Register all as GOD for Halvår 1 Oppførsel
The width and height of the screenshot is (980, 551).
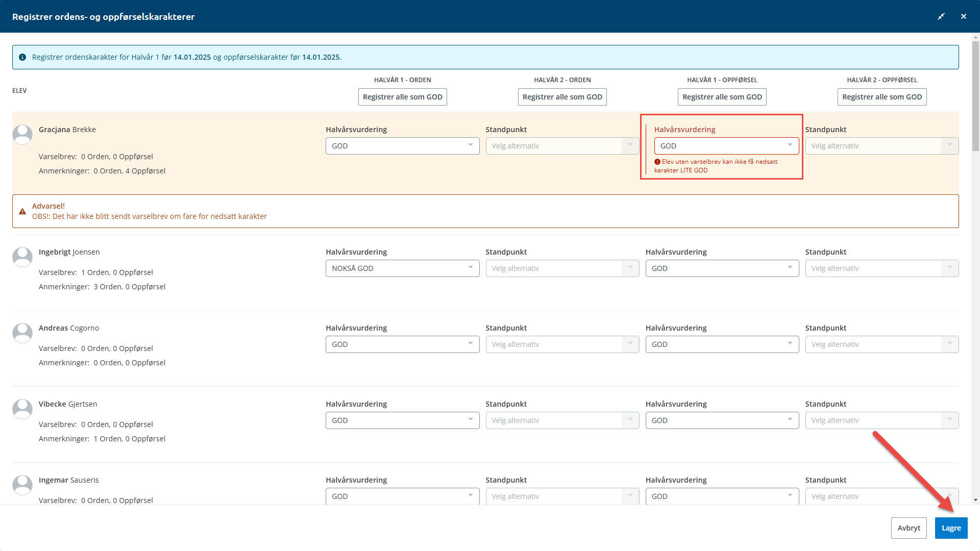point(722,97)
